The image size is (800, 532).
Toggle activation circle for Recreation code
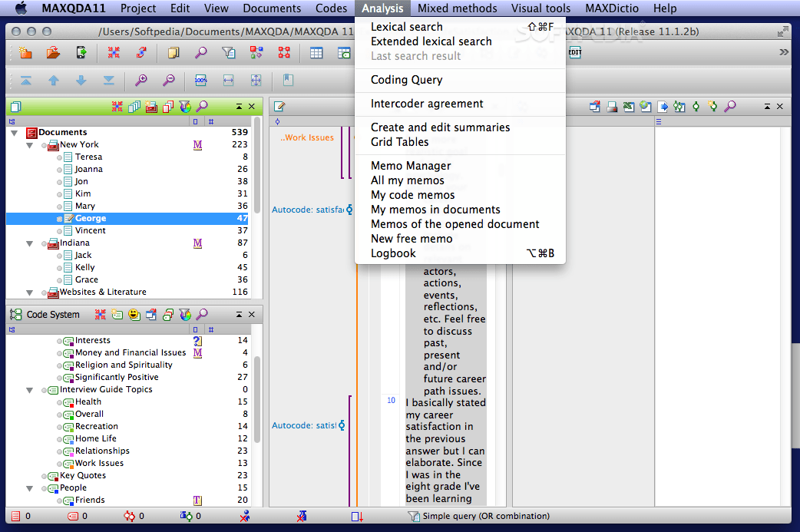[x=59, y=427]
